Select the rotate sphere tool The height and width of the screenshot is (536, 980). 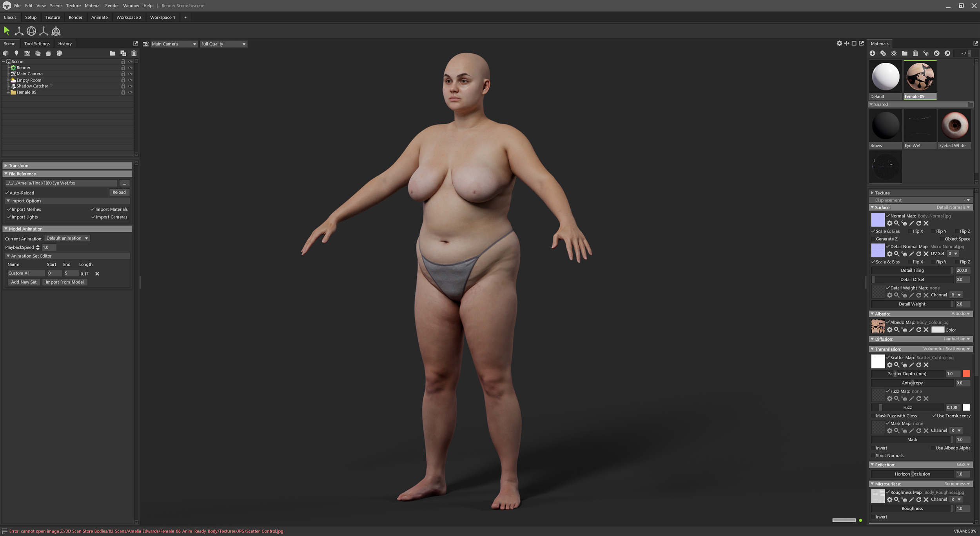tap(31, 31)
